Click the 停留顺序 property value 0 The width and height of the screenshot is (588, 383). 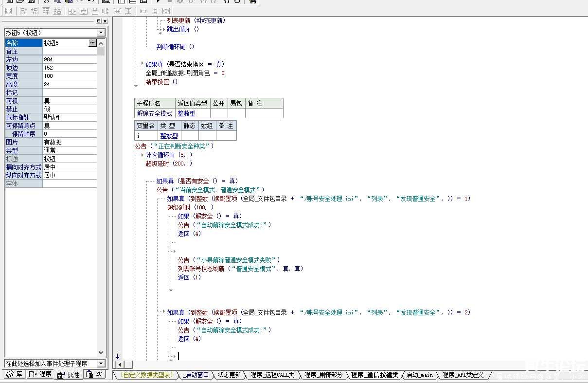70,134
